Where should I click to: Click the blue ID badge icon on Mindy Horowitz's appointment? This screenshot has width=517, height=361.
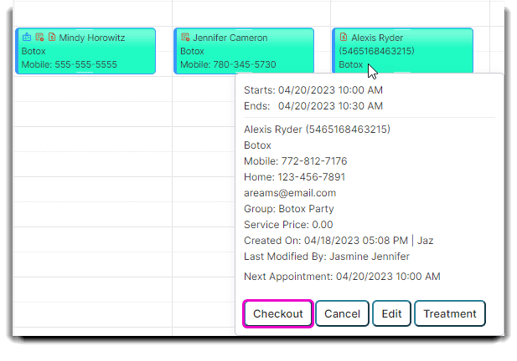[x=27, y=37]
